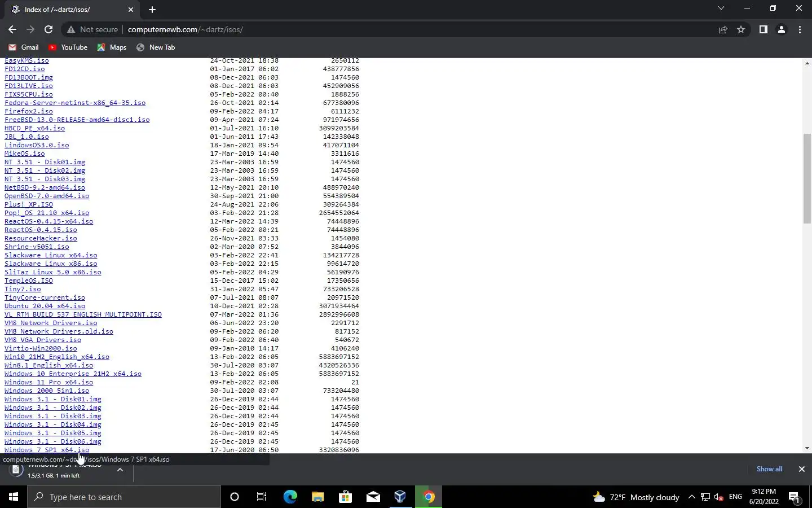Click the scrollbar down arrow
Viewport: 812px width, 508px height.
[807, 448]
